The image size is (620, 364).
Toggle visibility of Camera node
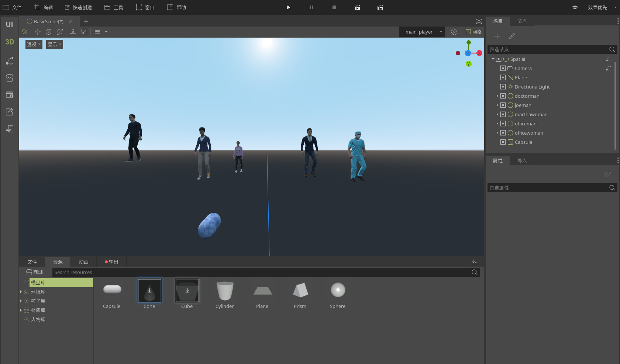[x=503, y=68]
